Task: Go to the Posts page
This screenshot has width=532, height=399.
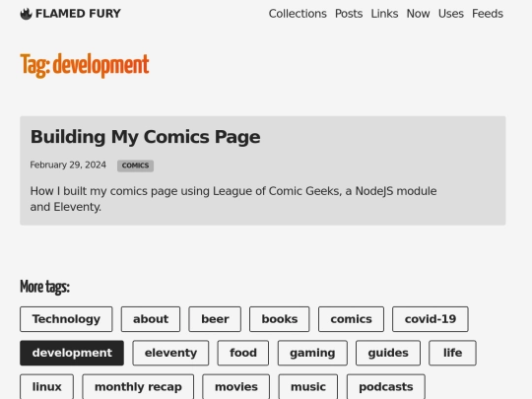Action: (x=349, y=14)
